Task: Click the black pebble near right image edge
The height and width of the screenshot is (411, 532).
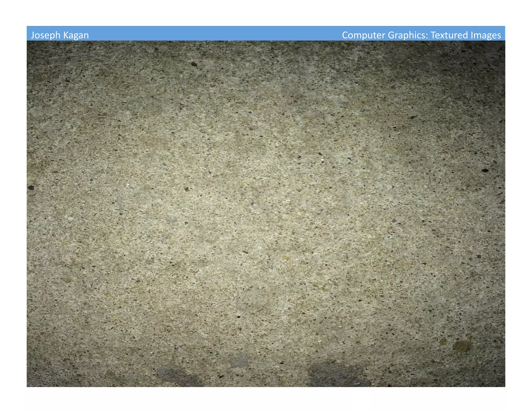Action: tap(485, 170)
